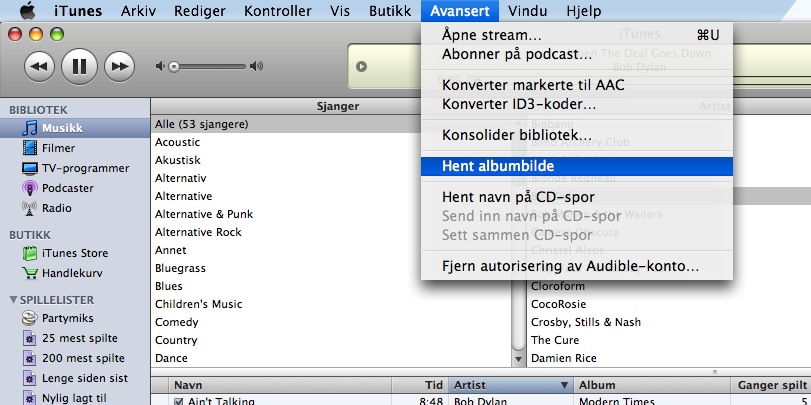
Task: Sort by the Navn column header
Action: coord(280,385)
